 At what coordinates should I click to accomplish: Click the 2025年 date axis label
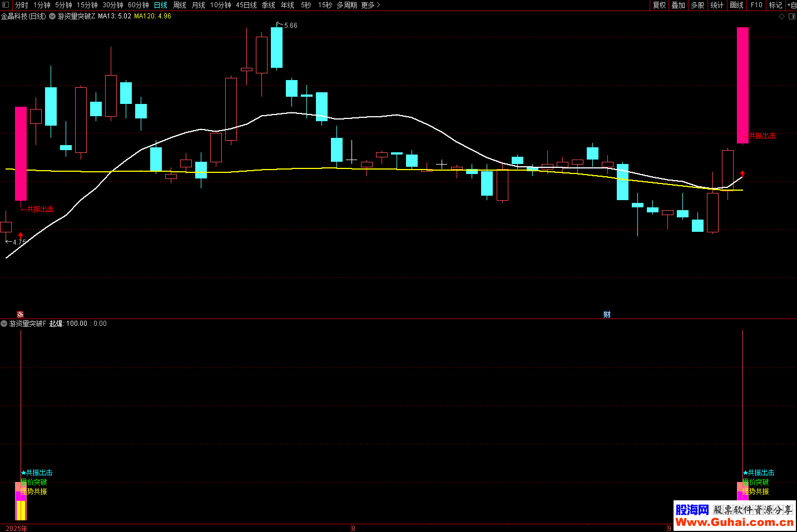17,528
